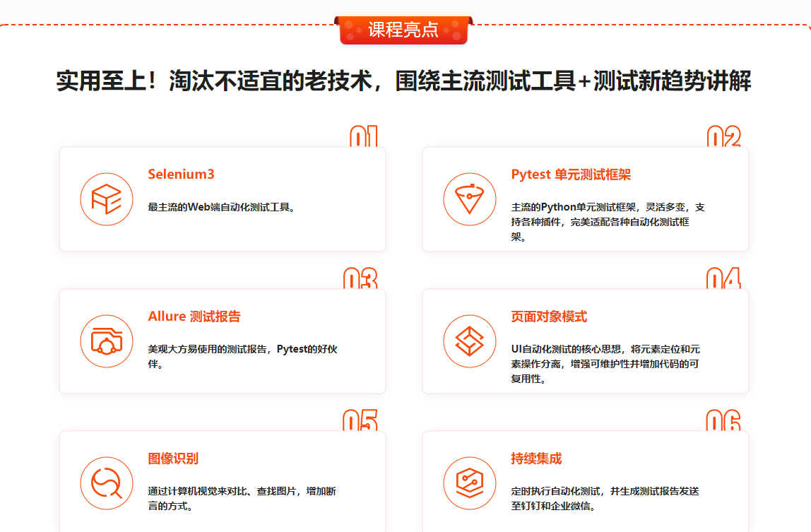Click the outlined number 01 marker
The height and width of the screenshot is (532, 811).
[364, 137]
